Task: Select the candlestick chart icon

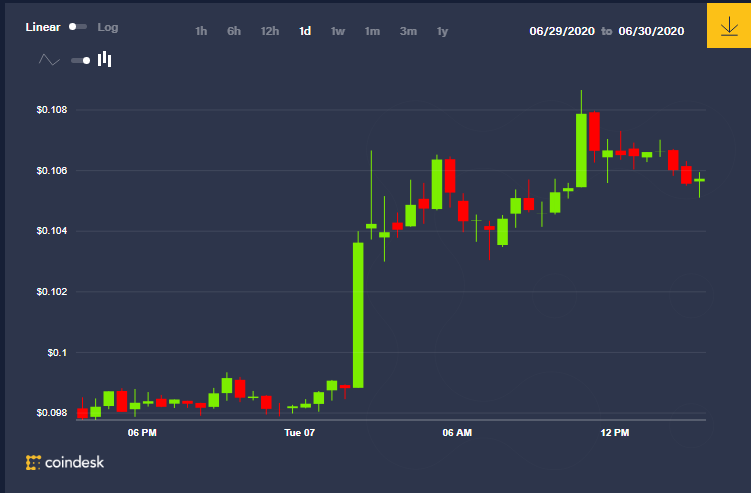Action: coord(104,59)
